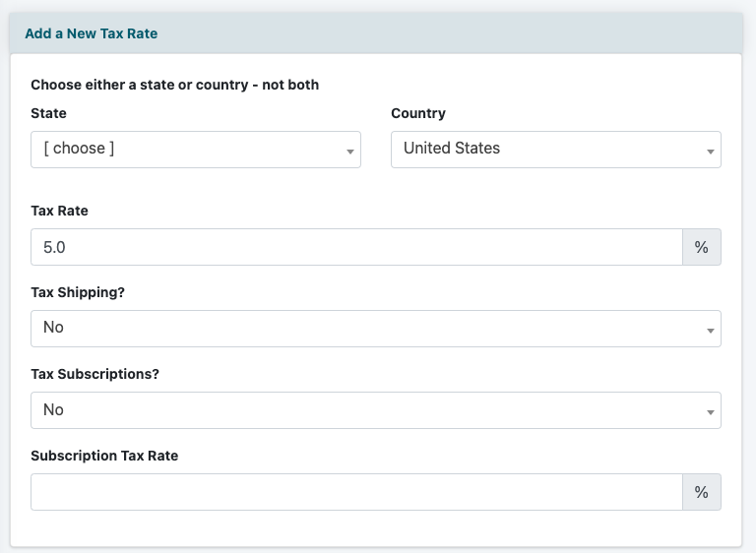Click the percent symbol beside Subscription Tax Rate
The image size is (756, 553).
tap(701, 493)
